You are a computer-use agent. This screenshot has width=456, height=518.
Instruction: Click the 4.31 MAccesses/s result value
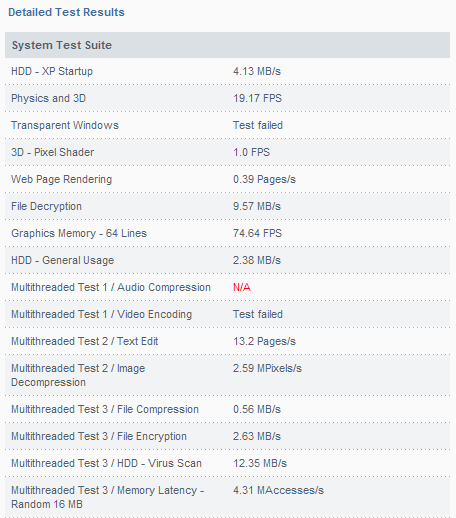pos(278,490)
